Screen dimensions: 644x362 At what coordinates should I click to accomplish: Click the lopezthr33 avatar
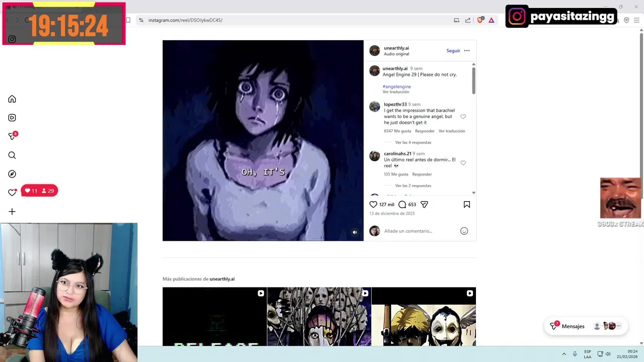[374, 107]
